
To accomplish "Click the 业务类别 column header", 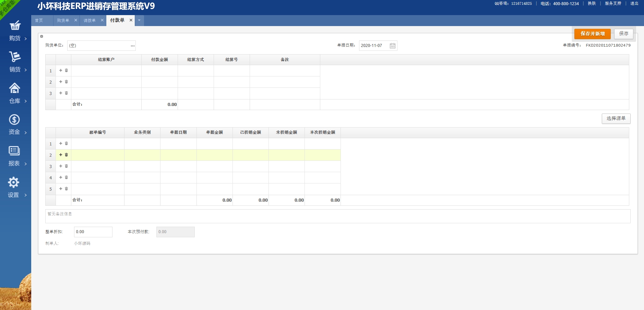I will pos(142,132).
